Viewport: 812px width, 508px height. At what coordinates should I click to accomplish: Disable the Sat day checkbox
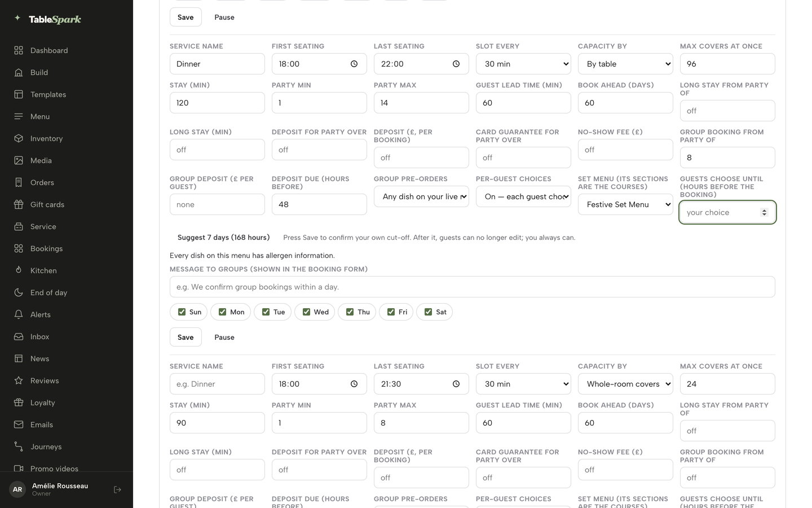pos(428,312)
